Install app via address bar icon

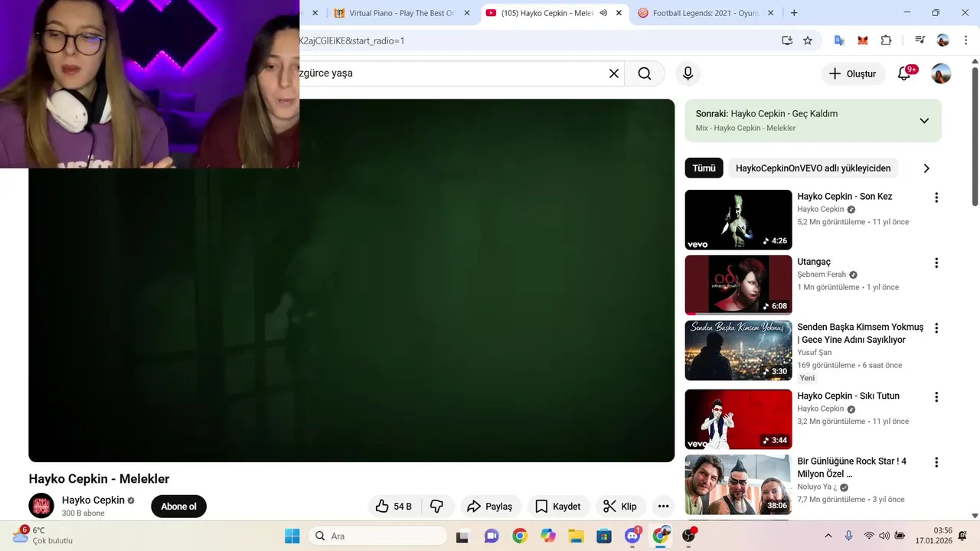coord(787,41)
